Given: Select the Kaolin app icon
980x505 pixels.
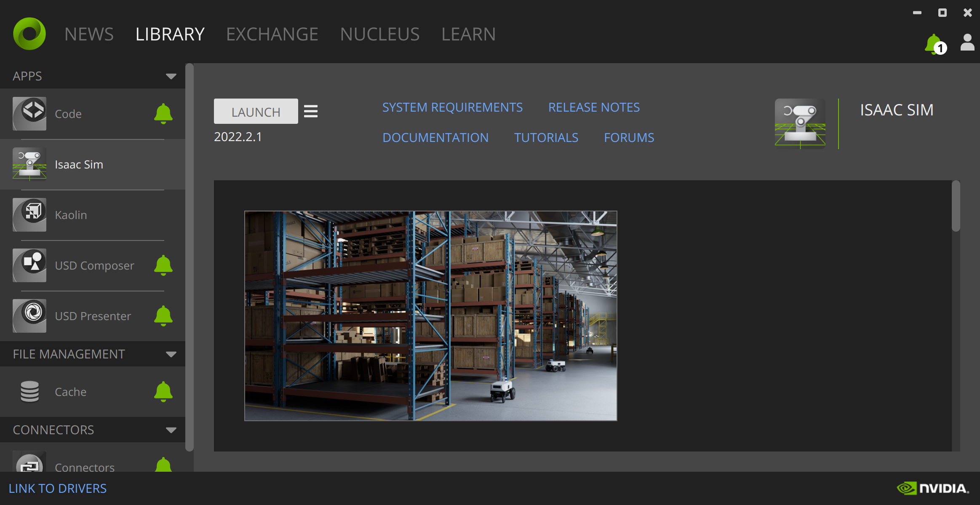Looking at the screenshot, I should (x=29, y=215).
